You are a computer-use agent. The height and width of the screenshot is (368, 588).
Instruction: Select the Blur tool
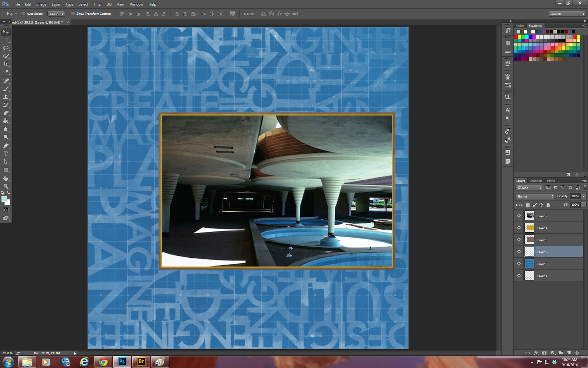point(6,129)
